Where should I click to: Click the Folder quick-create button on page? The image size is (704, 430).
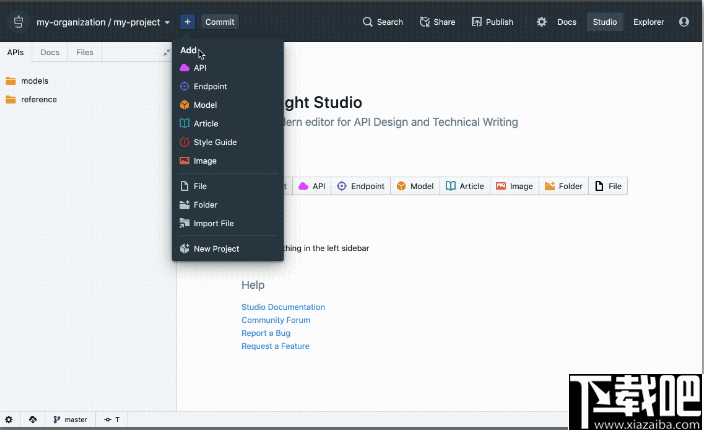(x=563, y=186)
